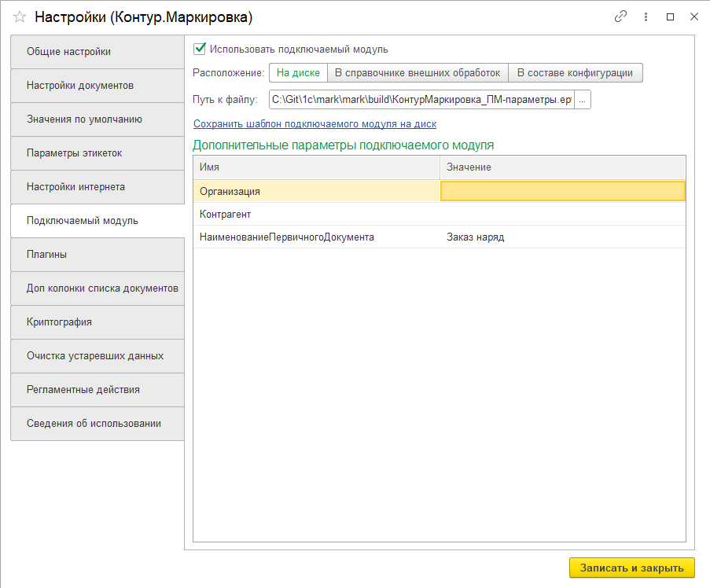Switch to Настройки интернета tab

pyautogui.click(x=97, y=187)
